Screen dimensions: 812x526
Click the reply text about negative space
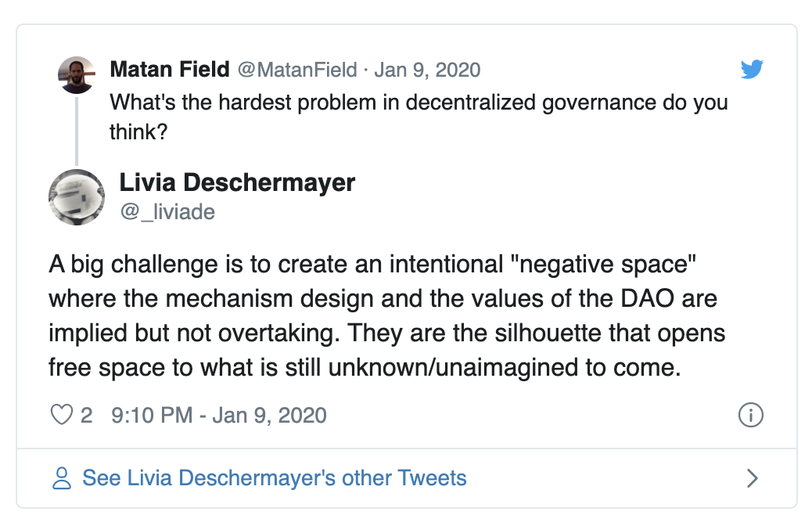coord(387,315)
